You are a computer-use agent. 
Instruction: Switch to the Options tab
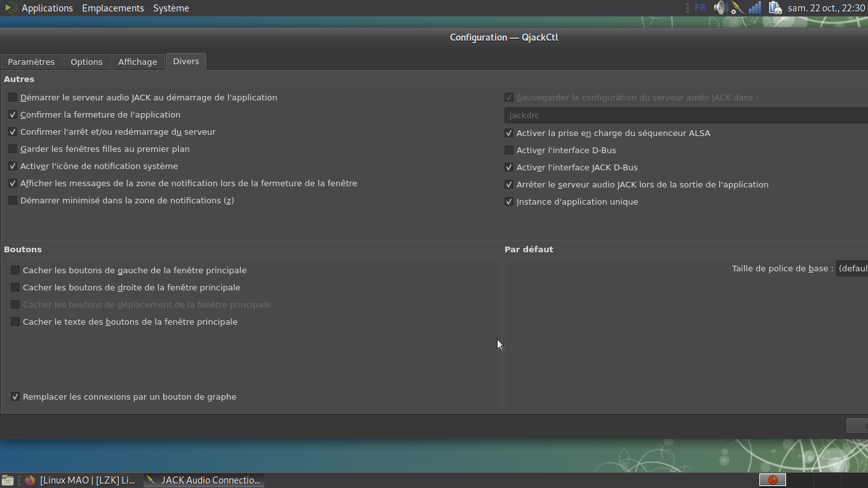[x=86, y=62]
